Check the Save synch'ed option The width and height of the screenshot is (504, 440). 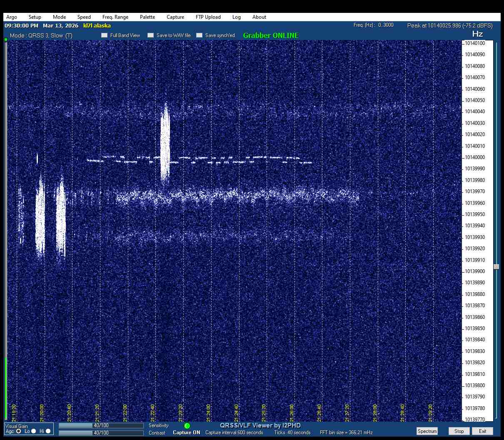200,35
